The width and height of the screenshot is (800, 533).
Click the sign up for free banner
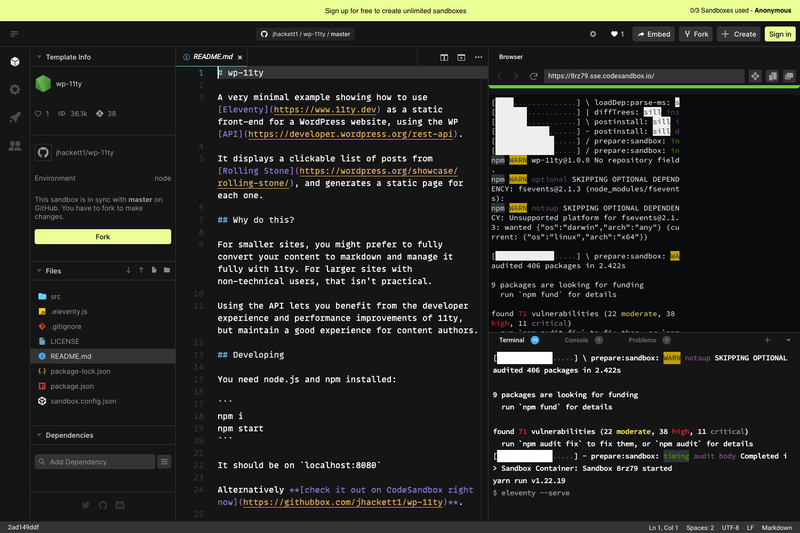(395, 11)
